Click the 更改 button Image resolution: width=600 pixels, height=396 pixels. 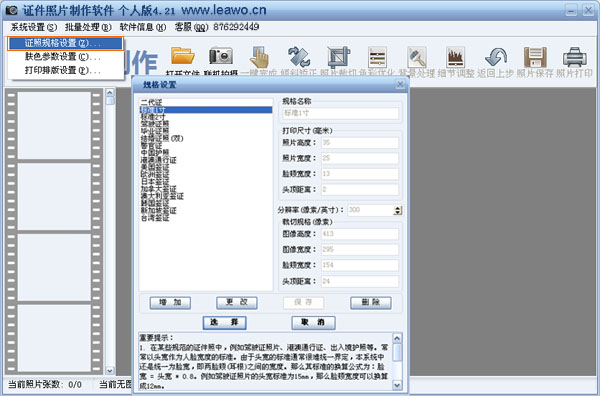[237, 303]
